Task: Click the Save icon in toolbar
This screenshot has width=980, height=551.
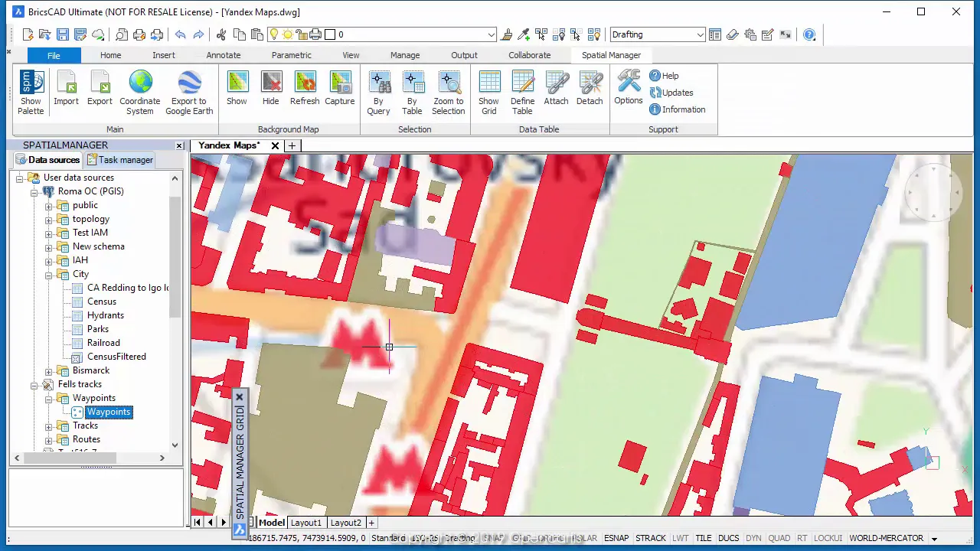Action: pyautogui.click(x=63, y=34)
